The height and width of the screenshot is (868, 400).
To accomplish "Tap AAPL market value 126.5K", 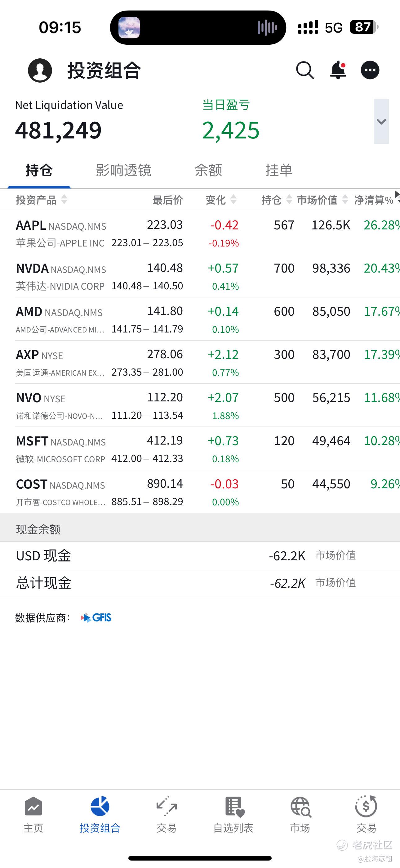I will (x=331, y=225).
